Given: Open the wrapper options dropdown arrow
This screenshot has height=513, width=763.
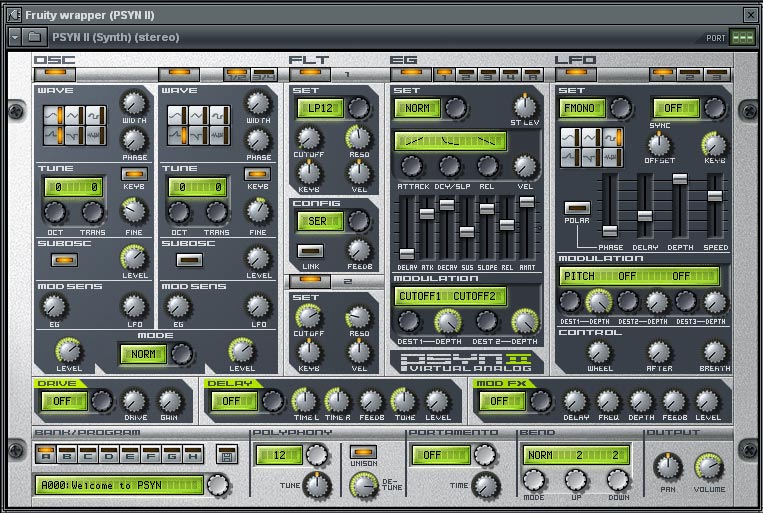Looking at the screenshot, I should pos(15,37).
